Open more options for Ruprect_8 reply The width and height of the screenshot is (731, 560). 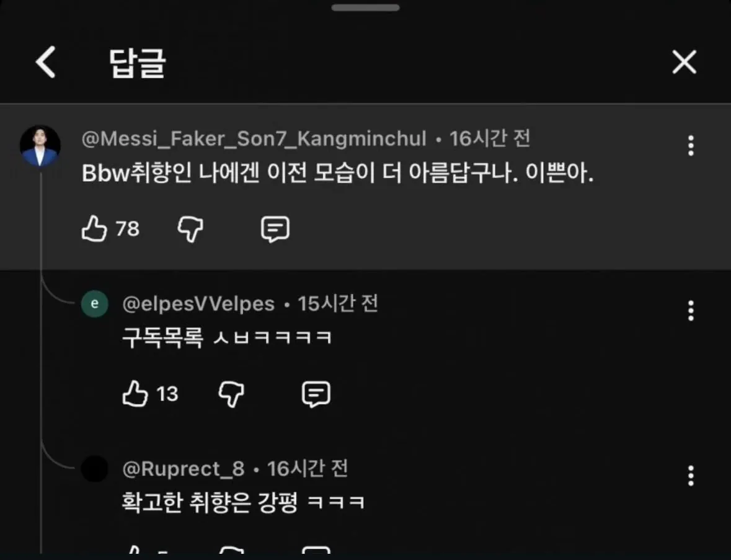(691, 476)
